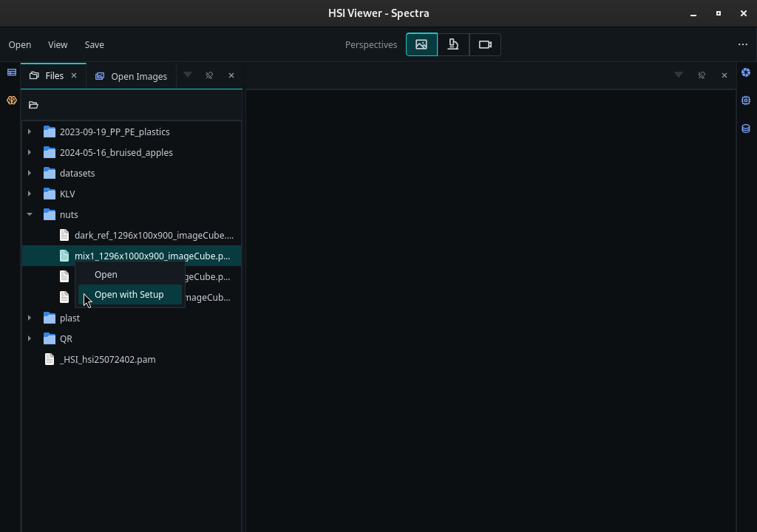Unpin the Files panel
Screen dimensions: 757x532
click(x=209, y=75)
